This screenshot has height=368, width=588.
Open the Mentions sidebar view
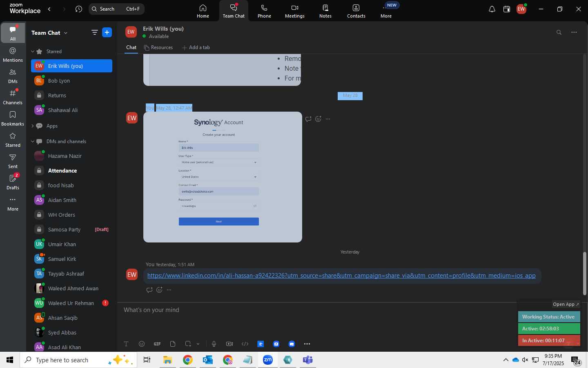tap(13, 54)
